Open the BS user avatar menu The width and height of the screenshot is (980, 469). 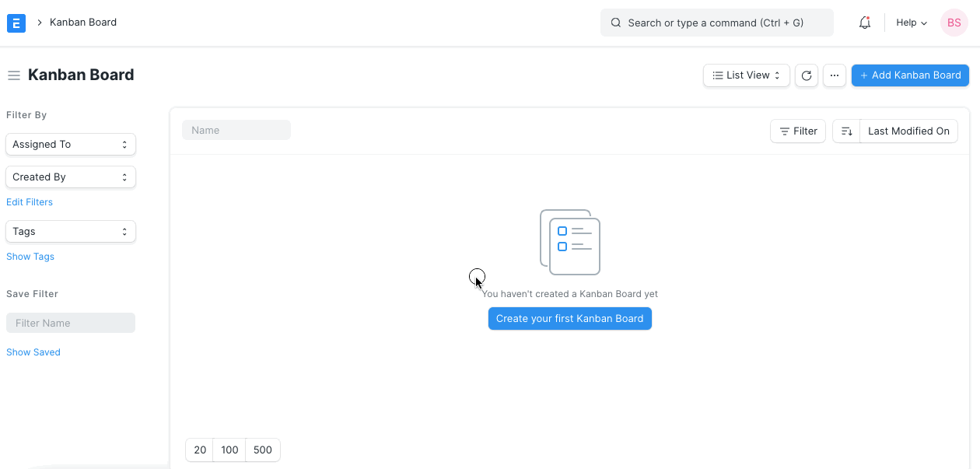954,23
